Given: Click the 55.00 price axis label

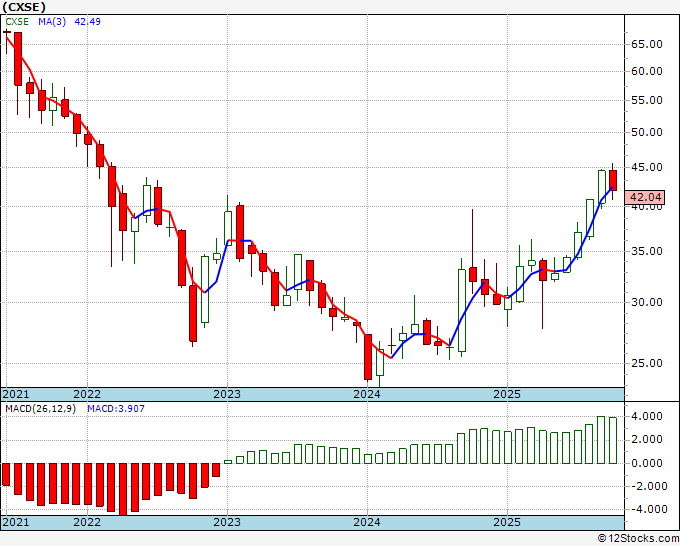Looking at the screenshot, I should pyautogui.click(x=647, y=100).
